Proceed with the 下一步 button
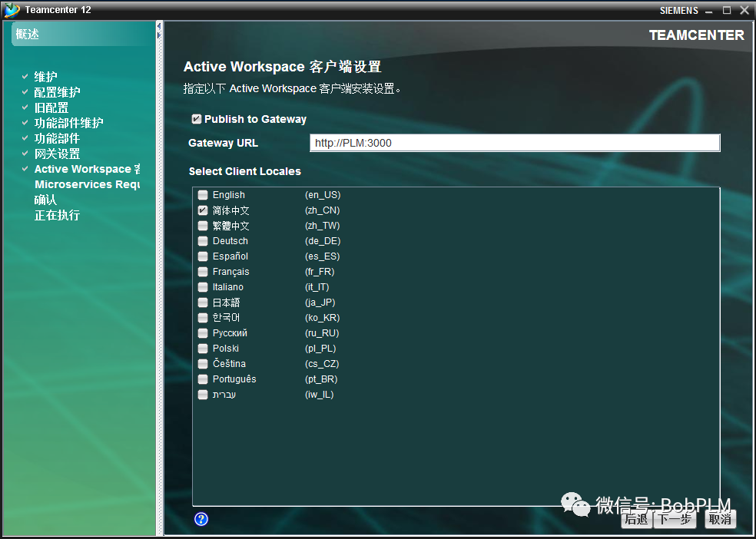 (x=675, y=519)
